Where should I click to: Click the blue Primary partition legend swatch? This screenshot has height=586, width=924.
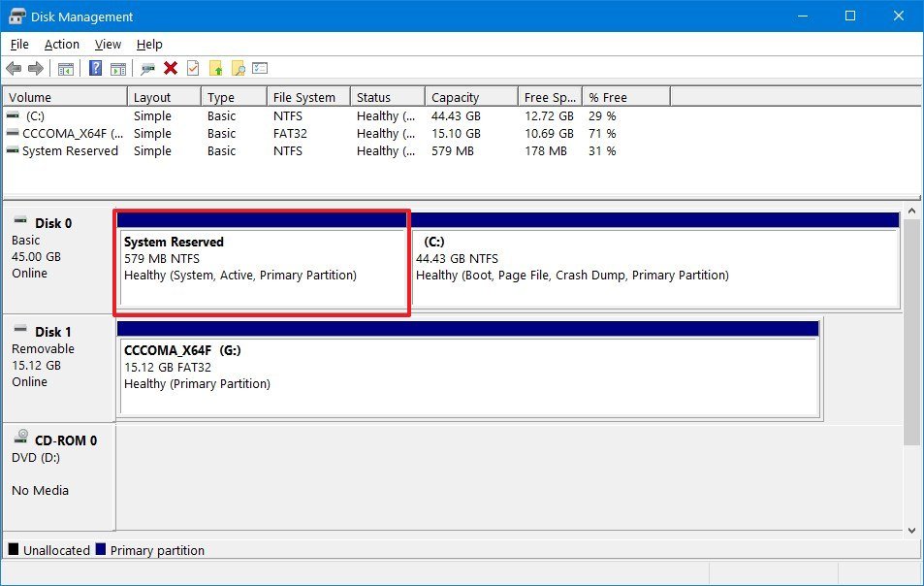click(x=101, y=549)
